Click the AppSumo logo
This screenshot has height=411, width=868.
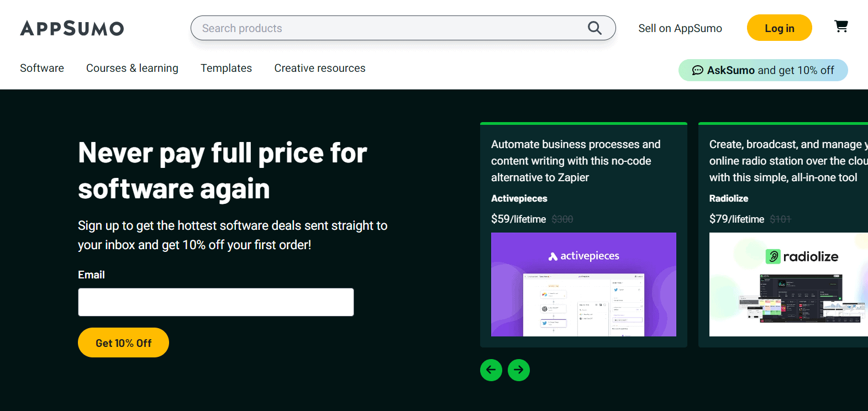[72, 28]
